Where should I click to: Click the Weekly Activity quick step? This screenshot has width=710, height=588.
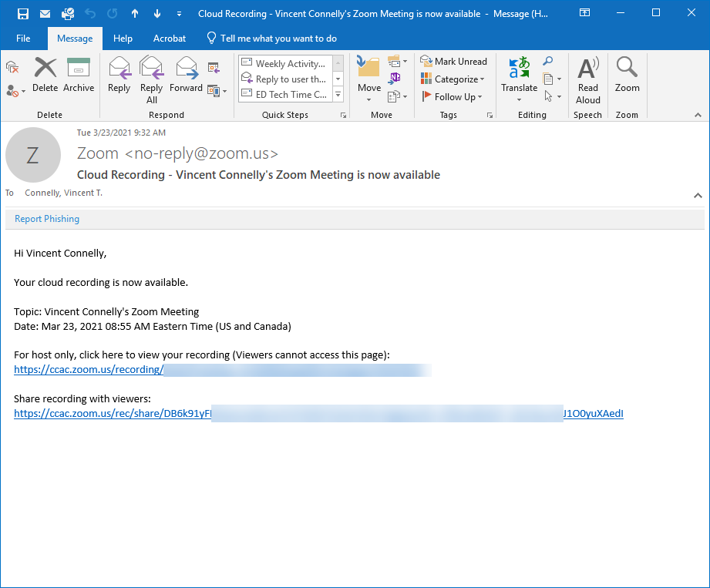click(286, 62)
